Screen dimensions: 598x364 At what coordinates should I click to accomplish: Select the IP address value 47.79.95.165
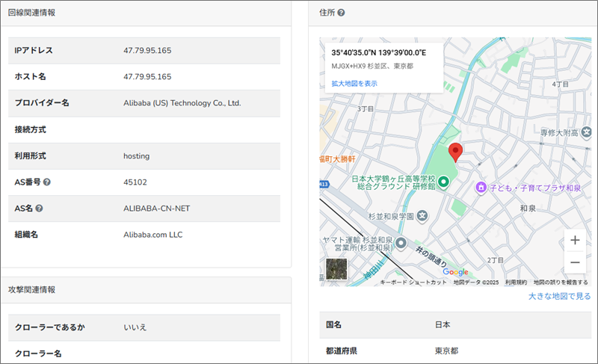(x=147, y=50)
